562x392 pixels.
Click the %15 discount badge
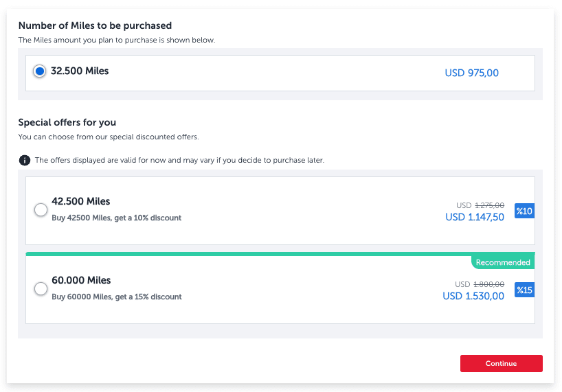click(x=524, y=290)
